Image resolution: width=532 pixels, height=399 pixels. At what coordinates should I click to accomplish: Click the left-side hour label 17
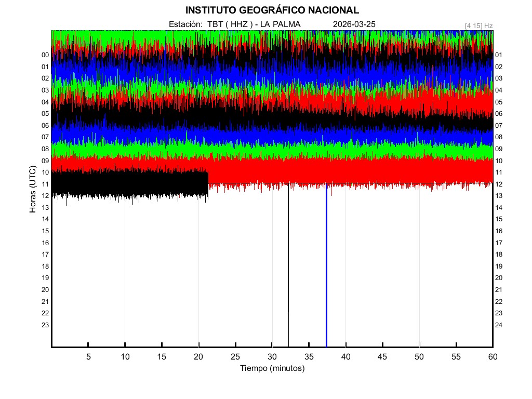45,255
